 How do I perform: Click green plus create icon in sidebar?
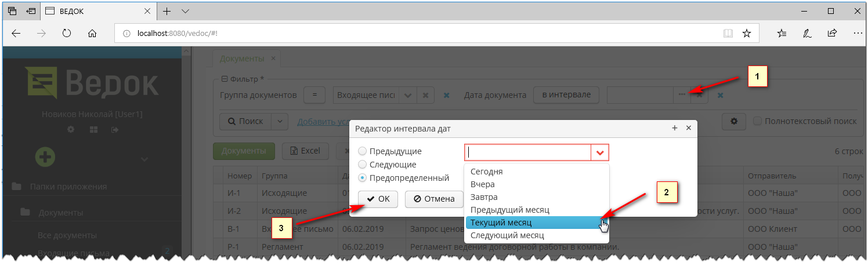pyautogui.click(x=45, y=157)
